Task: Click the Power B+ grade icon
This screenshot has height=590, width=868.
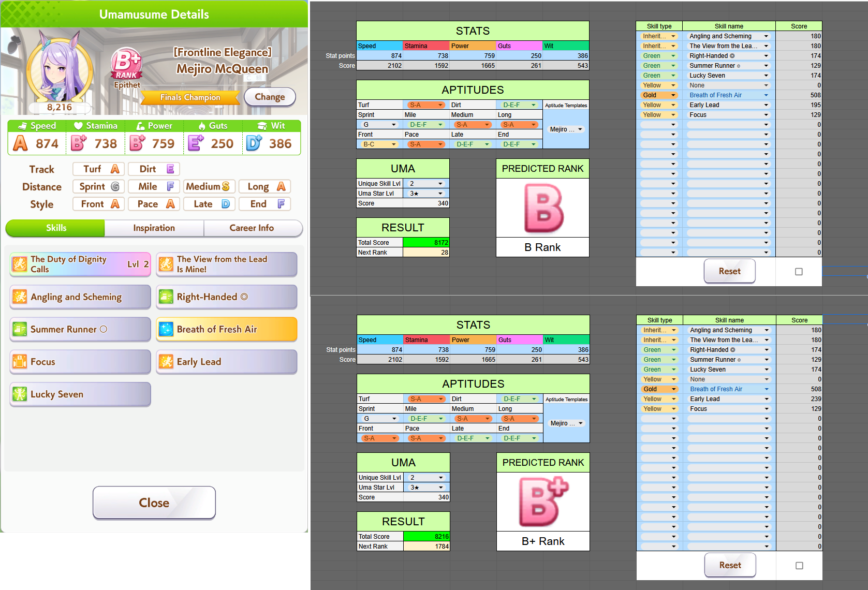Action: pyautogui.click(x=137, y=143)
